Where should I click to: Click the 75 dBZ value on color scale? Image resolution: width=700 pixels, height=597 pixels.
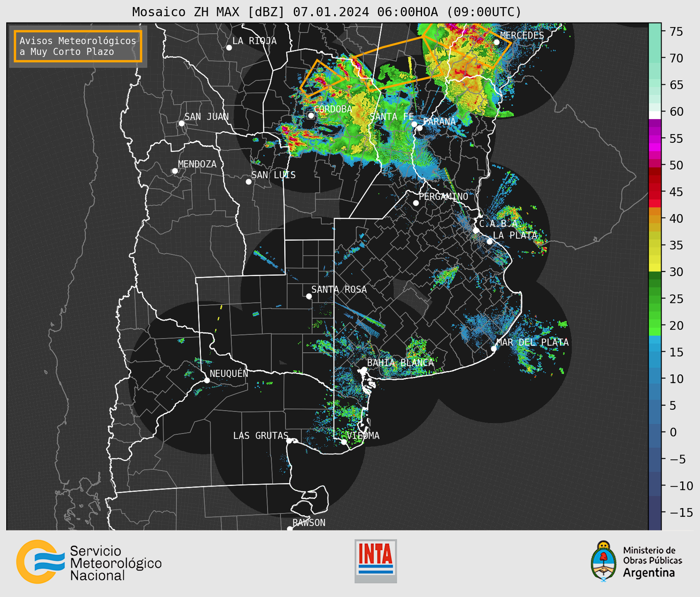tap(676, 32)
